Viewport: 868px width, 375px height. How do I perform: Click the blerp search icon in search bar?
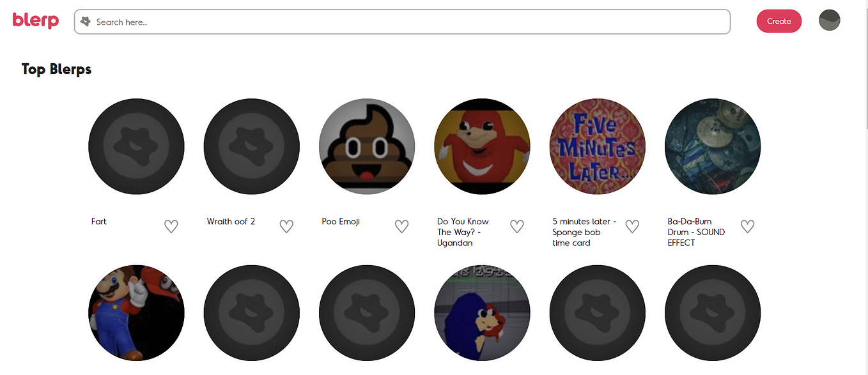(86, 22)
